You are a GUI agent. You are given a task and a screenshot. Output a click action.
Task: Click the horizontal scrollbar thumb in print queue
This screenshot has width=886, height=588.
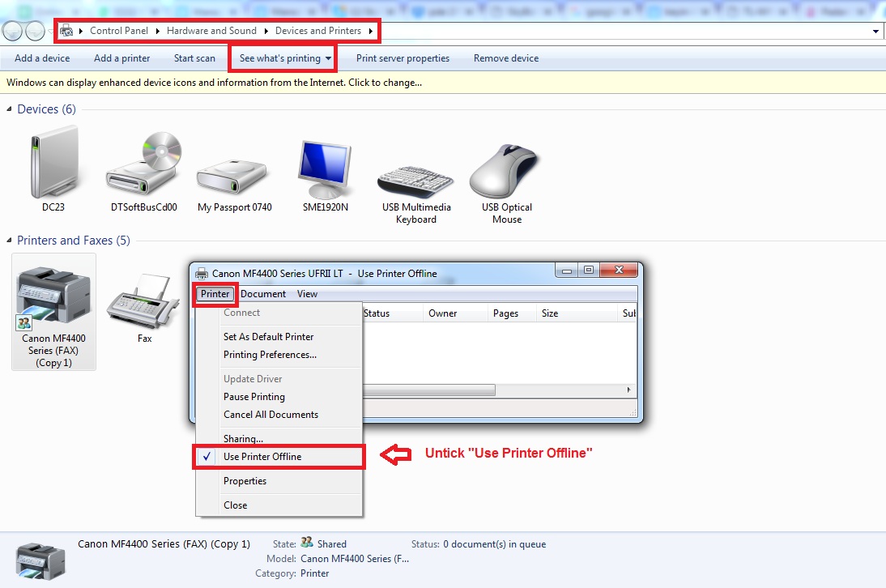(429, 390)
